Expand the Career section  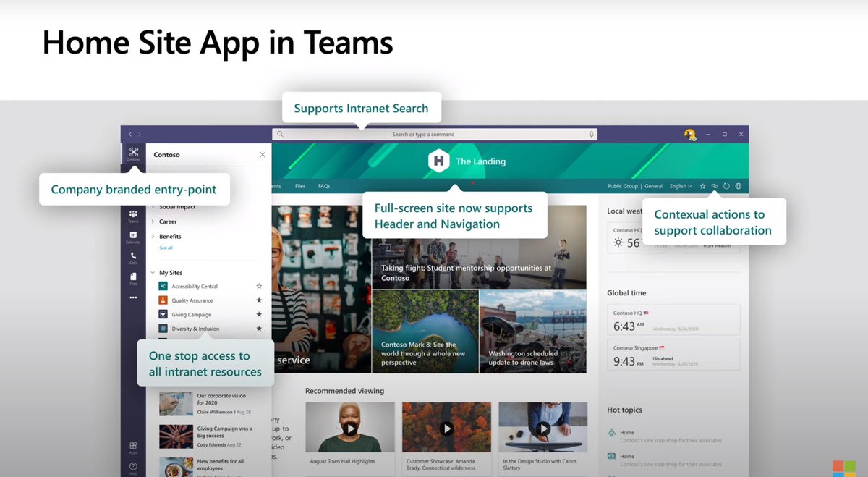163,221
